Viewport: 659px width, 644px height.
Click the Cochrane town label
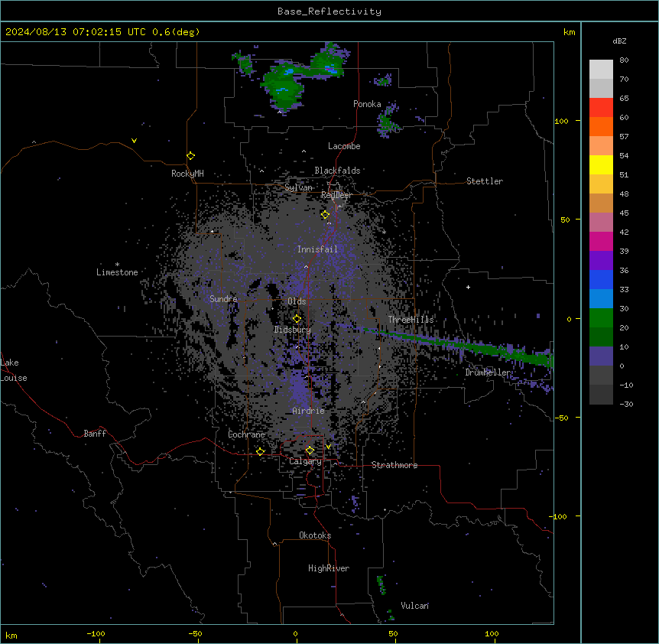[246, 434]
